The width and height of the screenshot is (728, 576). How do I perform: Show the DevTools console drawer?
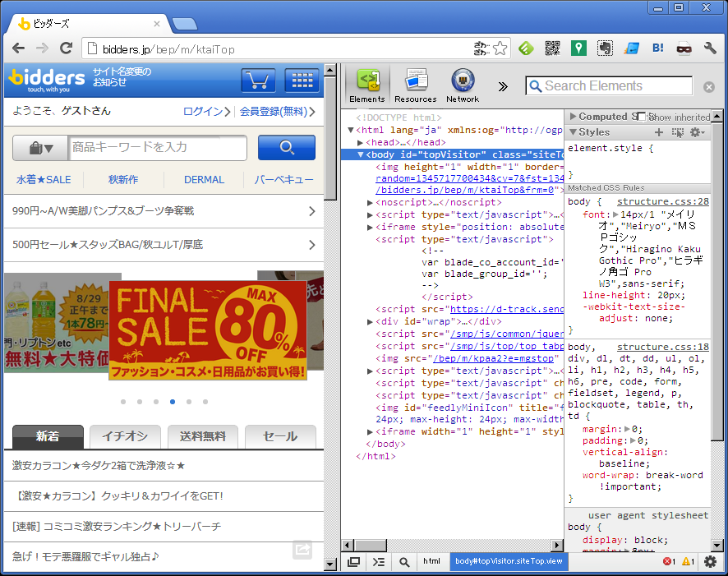[x=379, y=561]
